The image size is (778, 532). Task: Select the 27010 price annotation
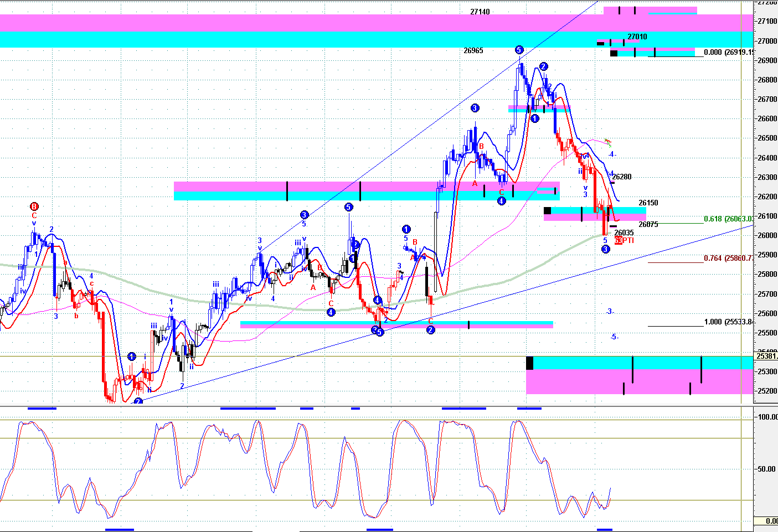click(x=637, y=37)
